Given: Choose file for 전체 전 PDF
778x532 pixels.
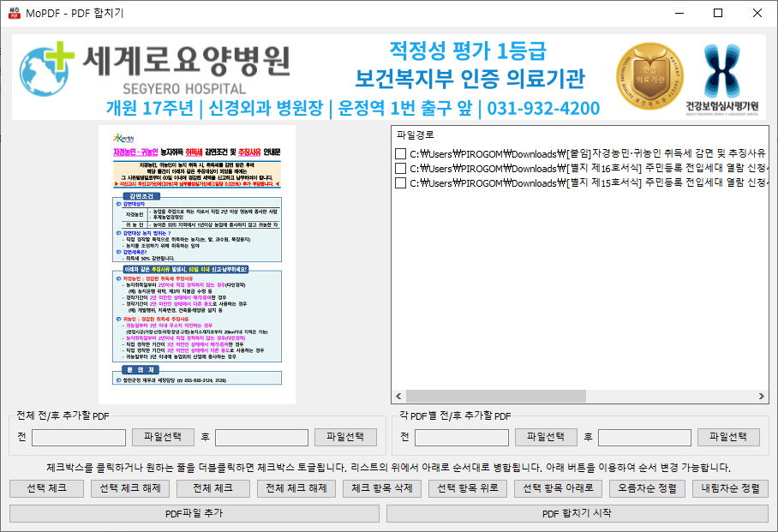Looking at the screenshot, I should point(163,437).
